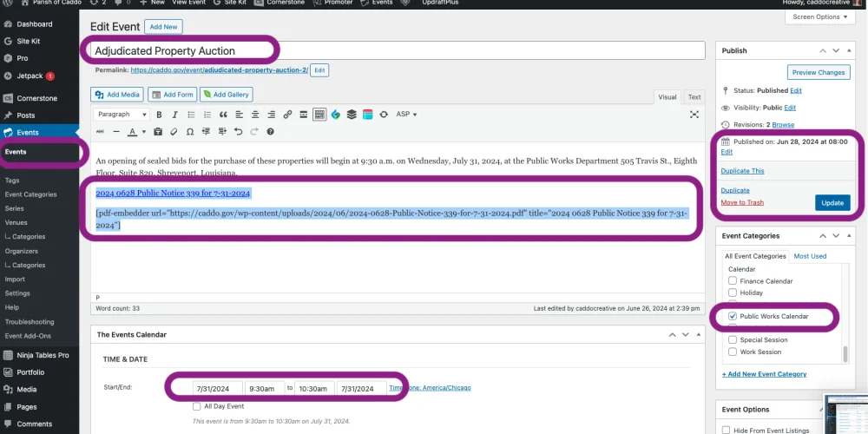Open the text color picker arrow

(x=144, y=132)
